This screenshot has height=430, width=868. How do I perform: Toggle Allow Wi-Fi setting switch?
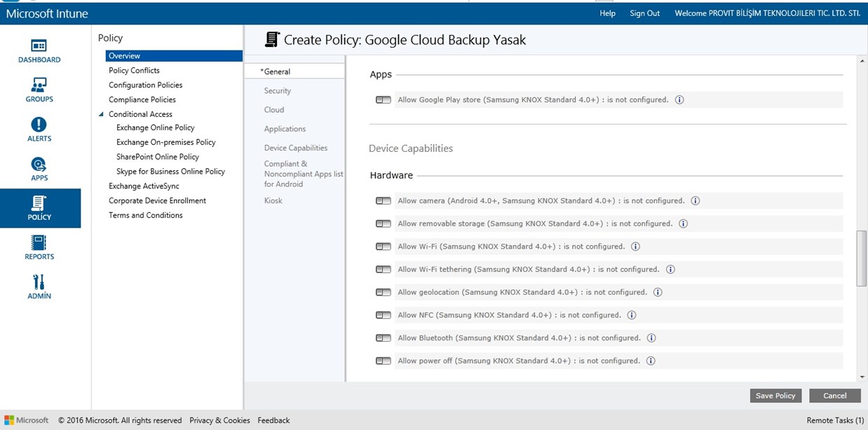click(383, 247)
